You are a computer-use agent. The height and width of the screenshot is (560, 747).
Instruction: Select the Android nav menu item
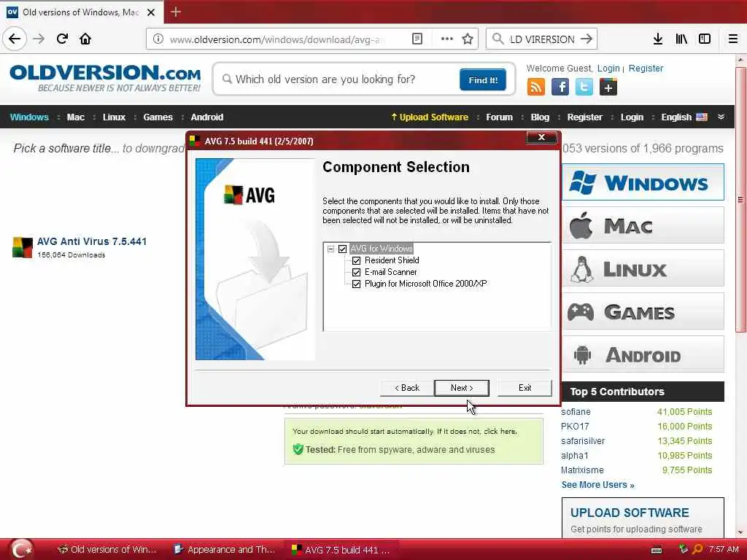(x=207, y=117)
